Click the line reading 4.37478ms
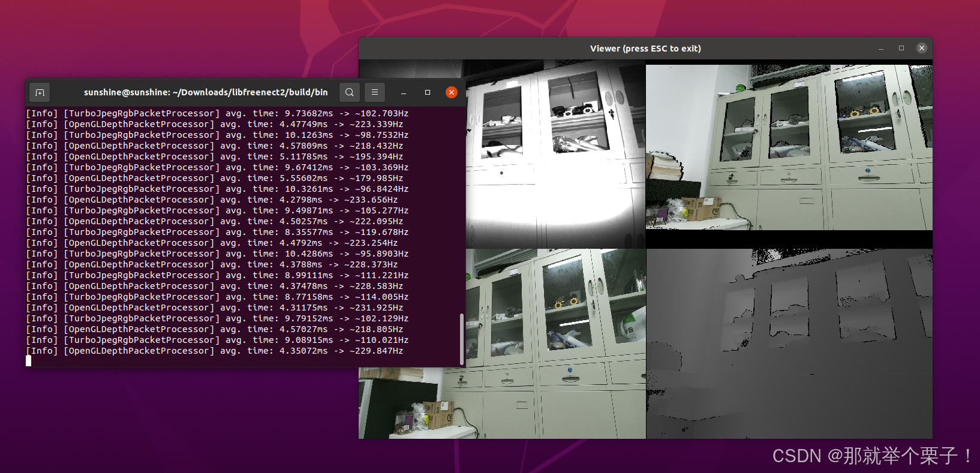Screen dimensions: 980x473 pos(215,286)
